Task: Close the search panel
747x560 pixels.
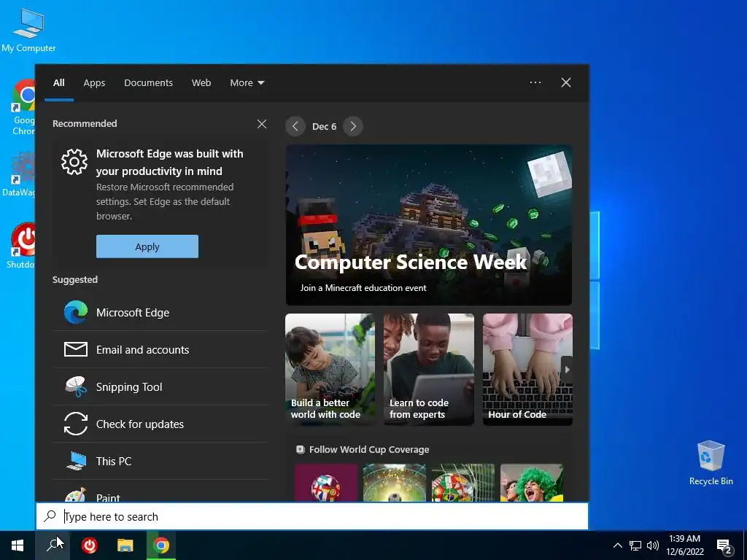Action: tap(566, 82)
